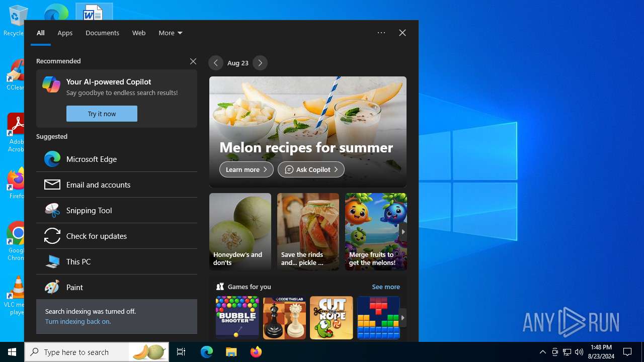
Task: Dismiss the Recommended section
Action: (x=193, y=61)
